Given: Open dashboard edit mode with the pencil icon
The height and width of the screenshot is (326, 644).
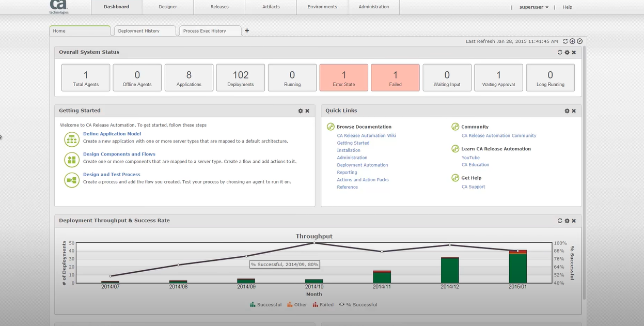Looking at the screenshot, I should (x=579, y=41).
